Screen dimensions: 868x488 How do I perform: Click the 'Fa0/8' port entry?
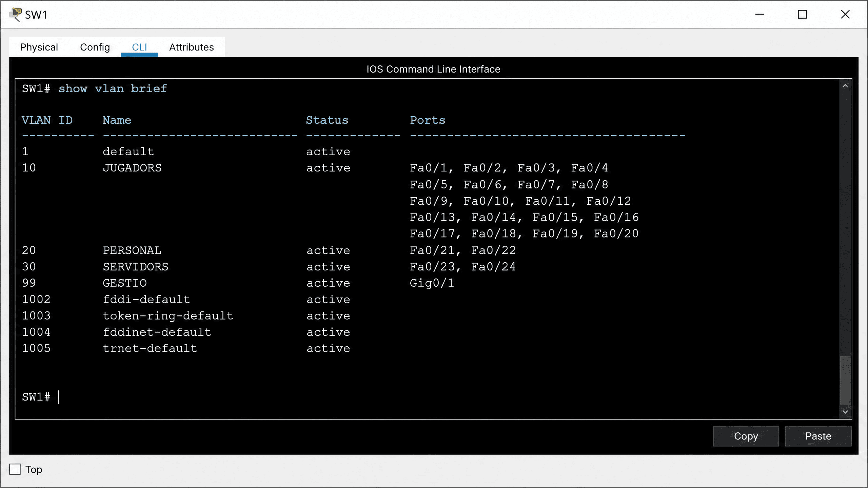[590, 185]
